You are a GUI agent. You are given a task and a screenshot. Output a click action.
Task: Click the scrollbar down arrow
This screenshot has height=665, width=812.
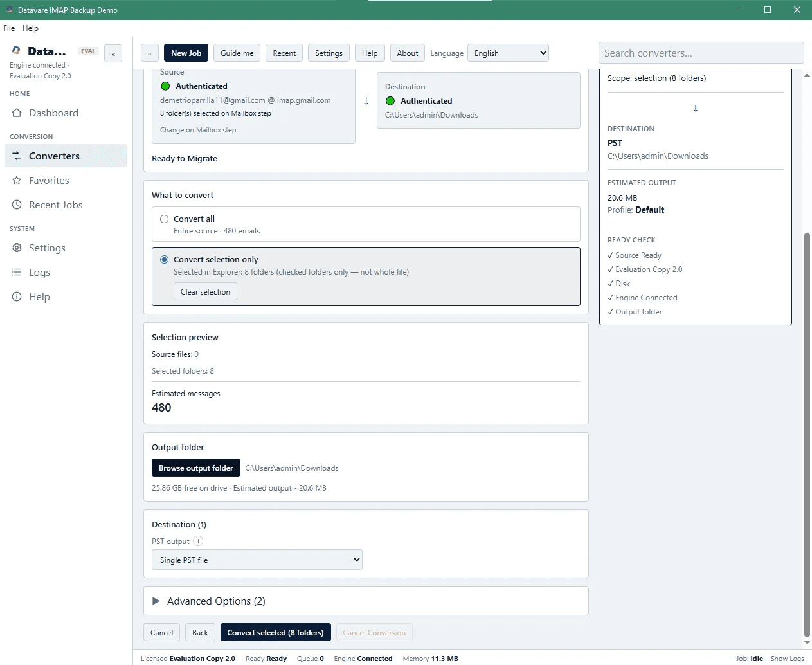[x=807, y=642]
